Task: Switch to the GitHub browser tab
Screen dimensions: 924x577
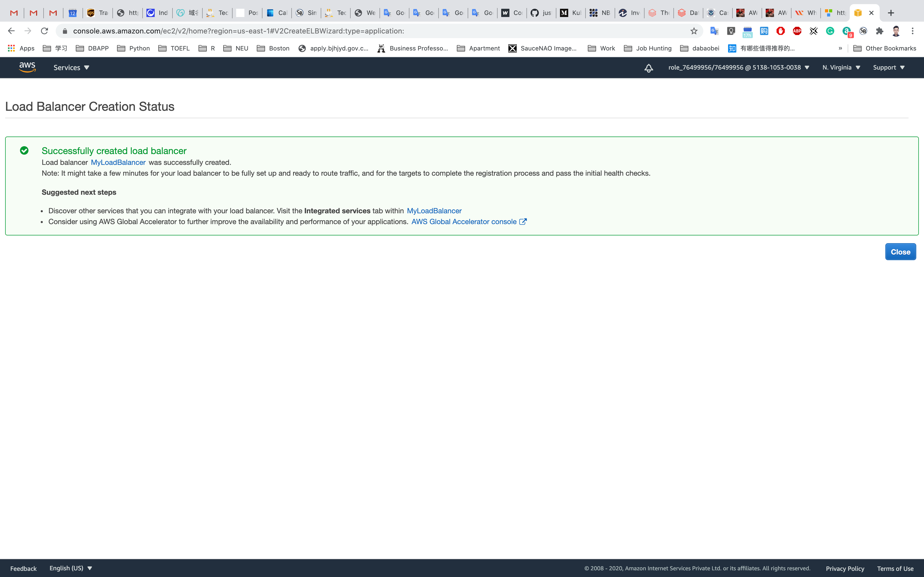Action: (x=541, y=13)
